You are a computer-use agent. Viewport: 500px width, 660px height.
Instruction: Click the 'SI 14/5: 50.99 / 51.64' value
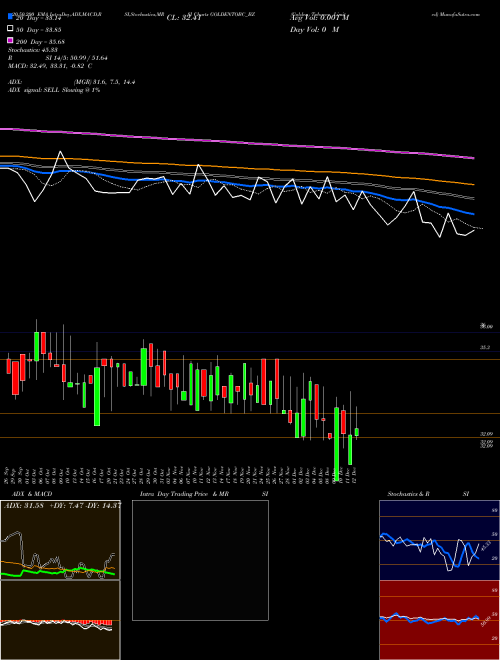pos(77,58)
